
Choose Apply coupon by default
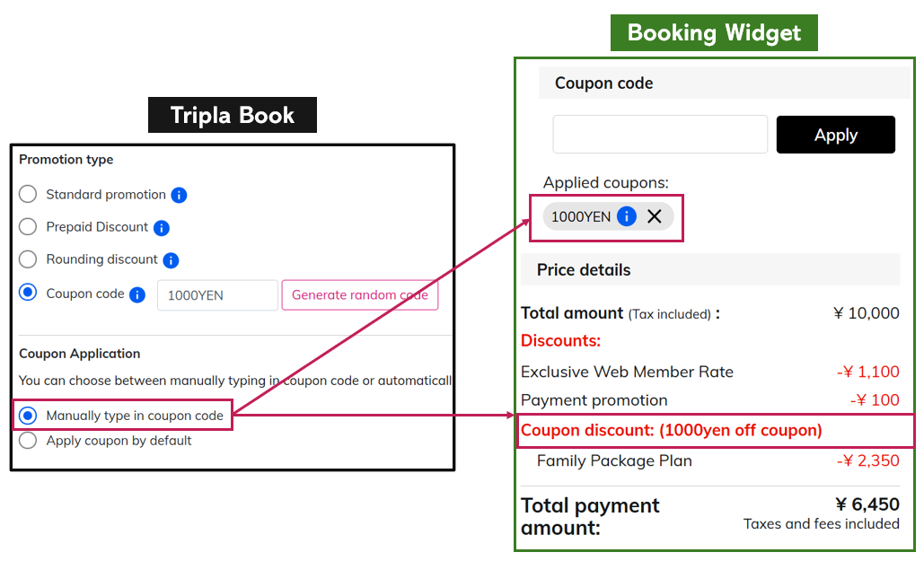pyautogui.click(x=28, y=441)
